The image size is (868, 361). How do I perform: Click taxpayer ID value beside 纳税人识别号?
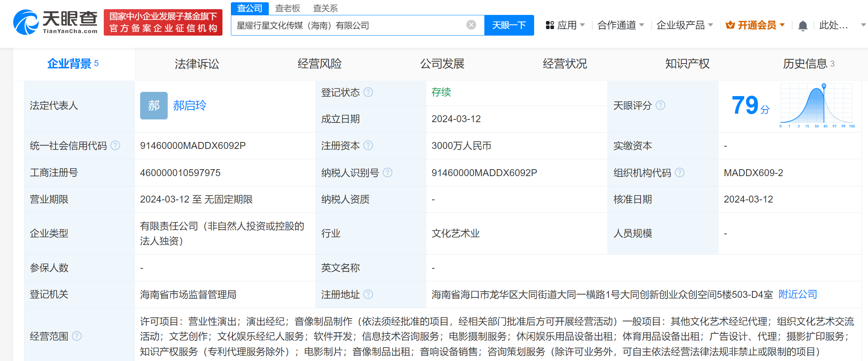484,173
